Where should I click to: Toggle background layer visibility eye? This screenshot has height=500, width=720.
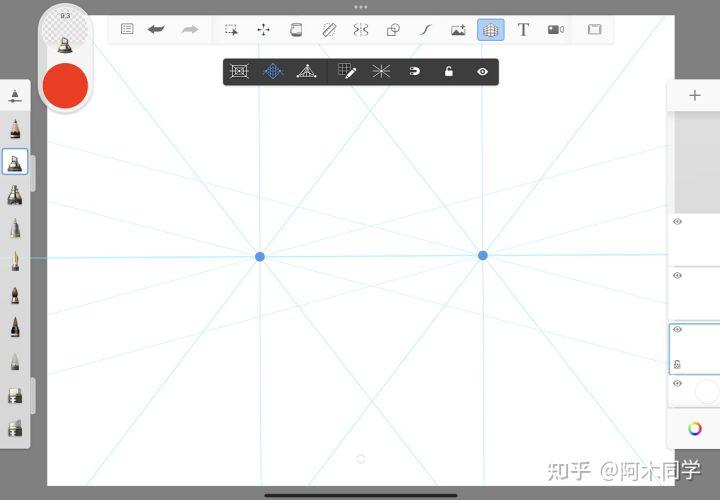(x=677, y=383)
